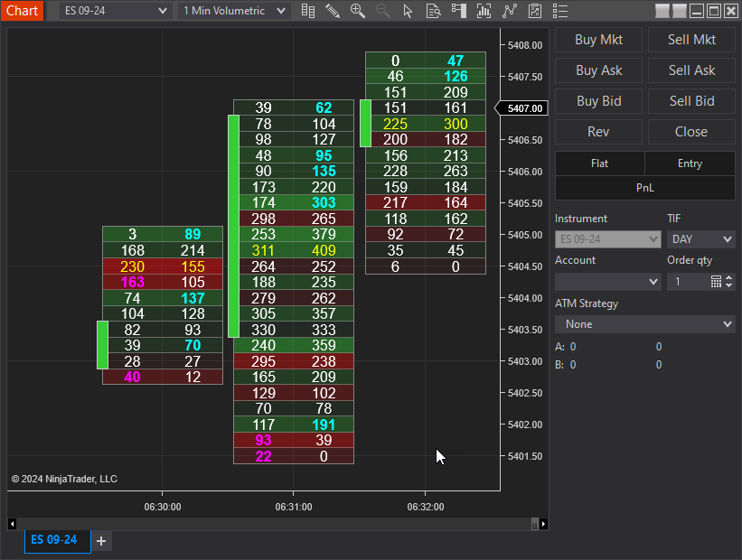Open the Strategies line-graph icon

(509, 11)
